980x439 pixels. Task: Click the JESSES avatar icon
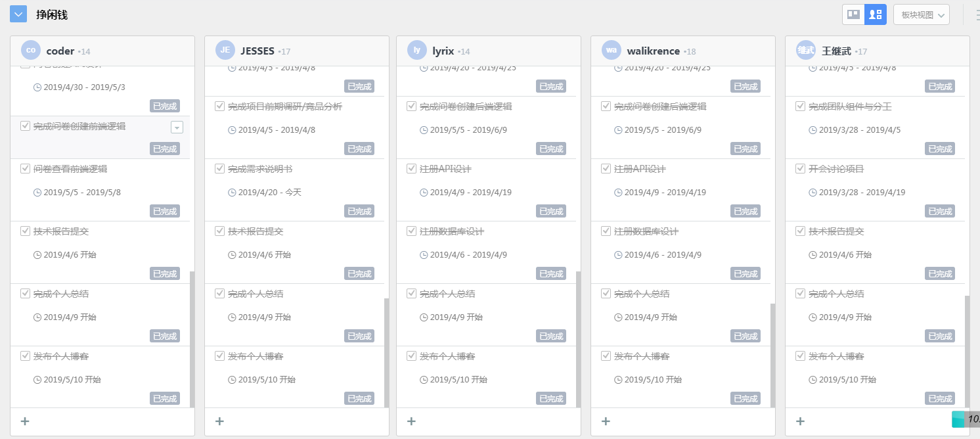tap(225, 51)
